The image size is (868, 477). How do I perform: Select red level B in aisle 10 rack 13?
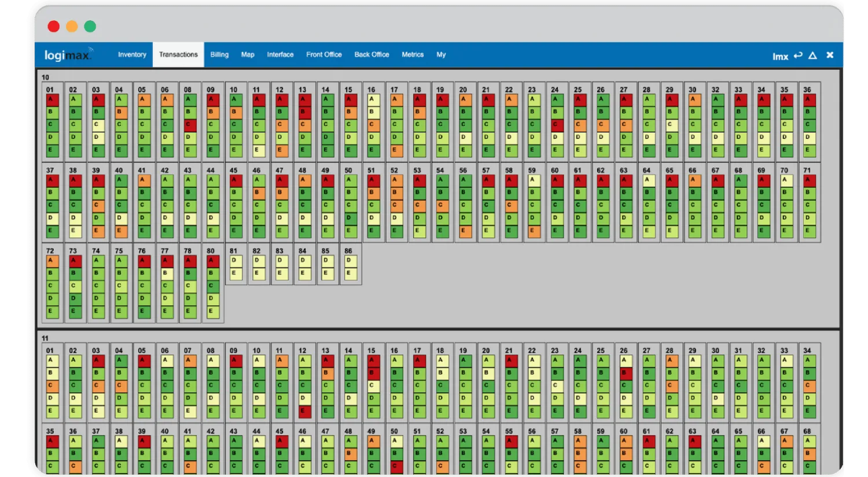click(303, 112)
